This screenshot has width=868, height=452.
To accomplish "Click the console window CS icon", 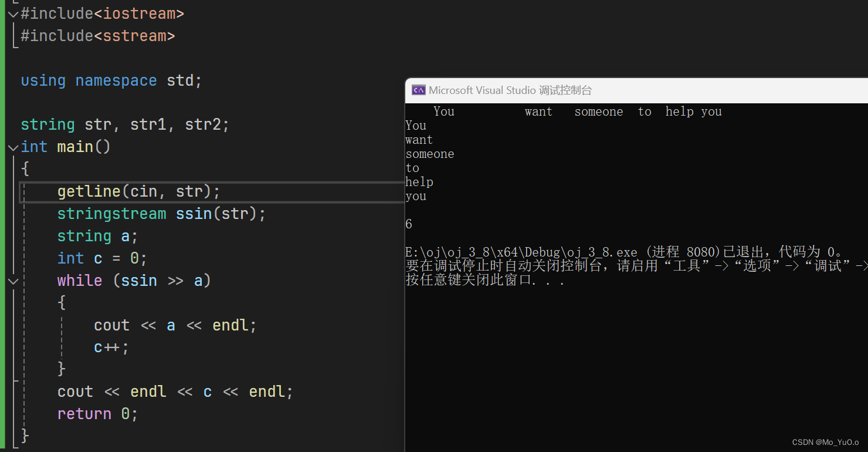I will [x=419, y=90].
